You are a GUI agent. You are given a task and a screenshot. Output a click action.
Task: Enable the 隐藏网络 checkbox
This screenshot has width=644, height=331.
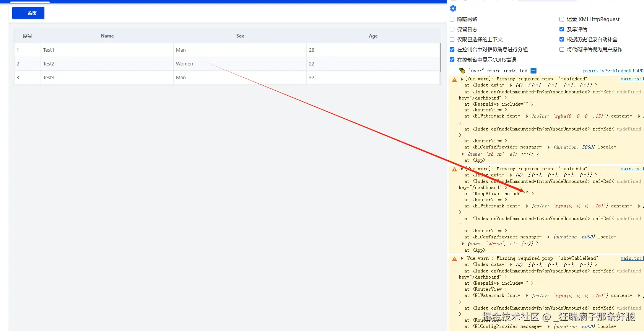(452, 19)
